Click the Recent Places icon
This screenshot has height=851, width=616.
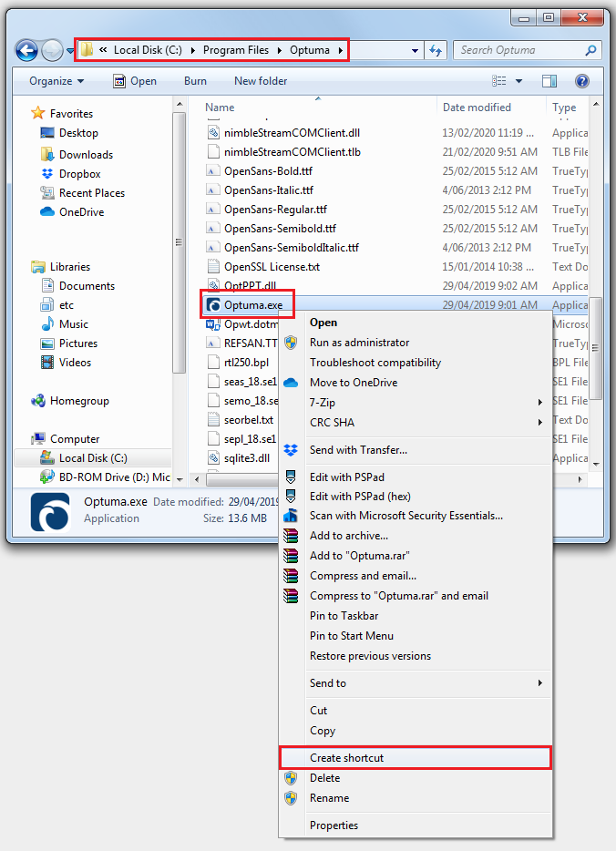[x=47, y=192]
